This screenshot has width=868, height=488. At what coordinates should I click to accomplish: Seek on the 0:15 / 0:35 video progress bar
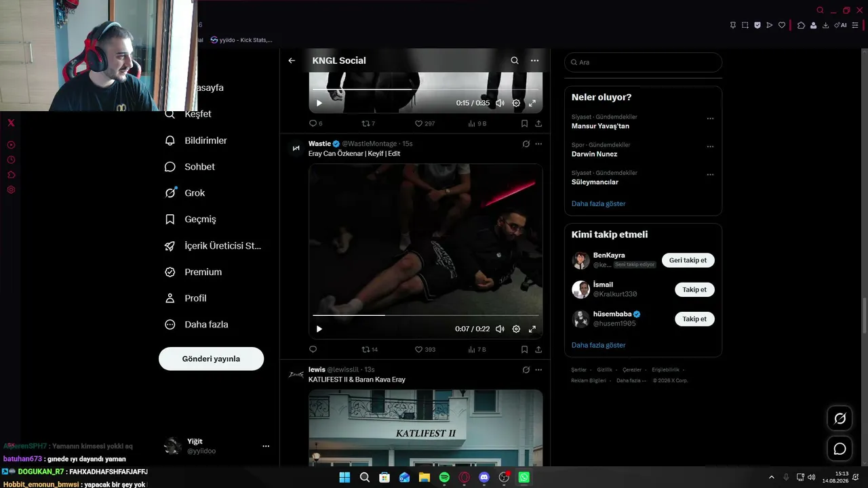pyautogui.click(x=426, y=89)
